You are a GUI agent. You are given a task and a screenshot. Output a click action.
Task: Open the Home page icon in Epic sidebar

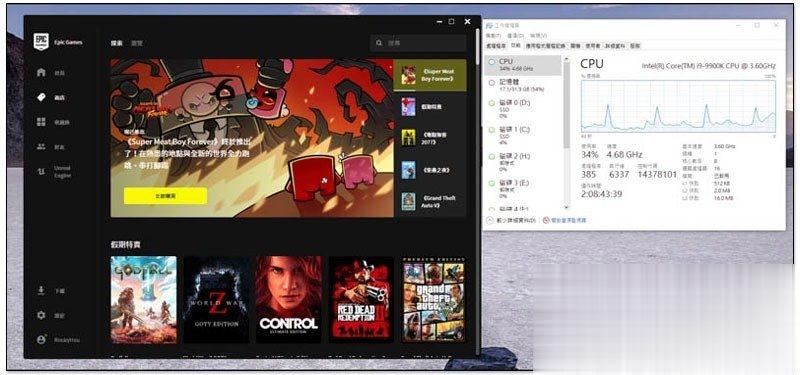coord(41,72)
